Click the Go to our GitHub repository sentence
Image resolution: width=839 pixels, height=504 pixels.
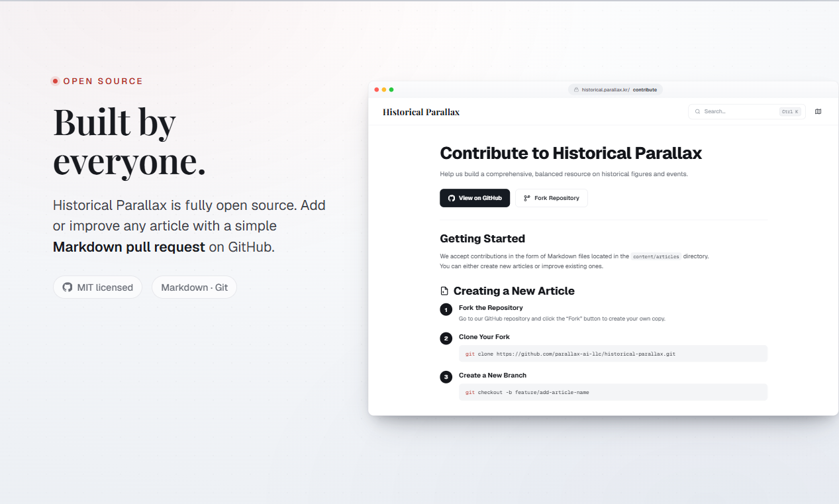(562, 319)
